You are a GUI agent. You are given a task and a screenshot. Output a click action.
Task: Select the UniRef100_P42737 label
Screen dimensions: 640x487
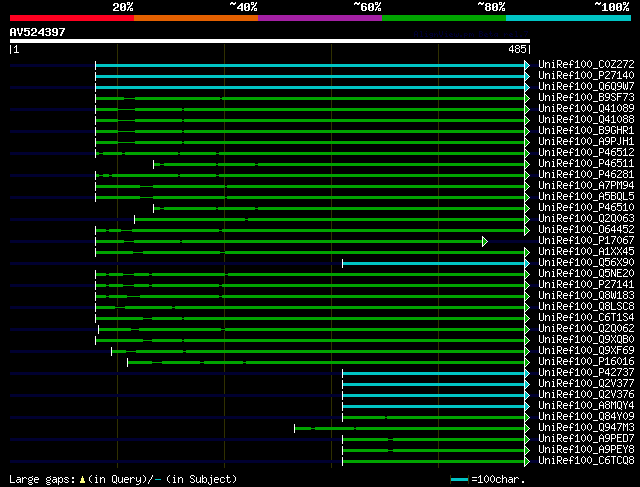click(586, 373)
